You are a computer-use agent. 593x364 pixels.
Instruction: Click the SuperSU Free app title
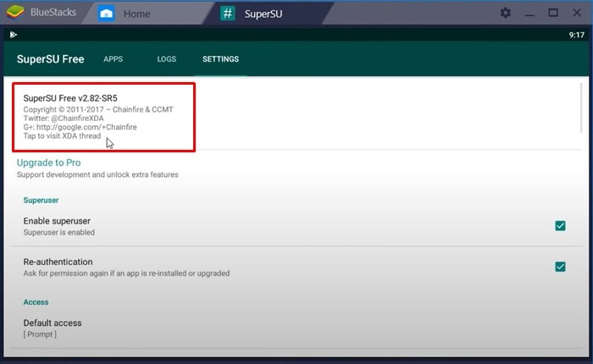tap(50, 59)
